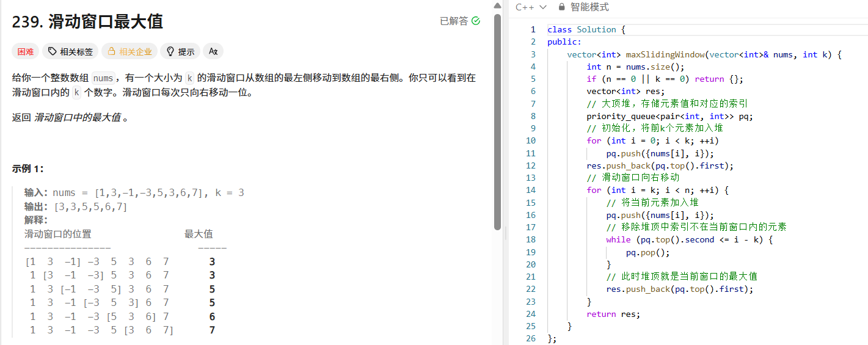Viewport: 868px width, 345px height.
Task: Click the row with window [1 3 -1]
Action: click(120, 262)
